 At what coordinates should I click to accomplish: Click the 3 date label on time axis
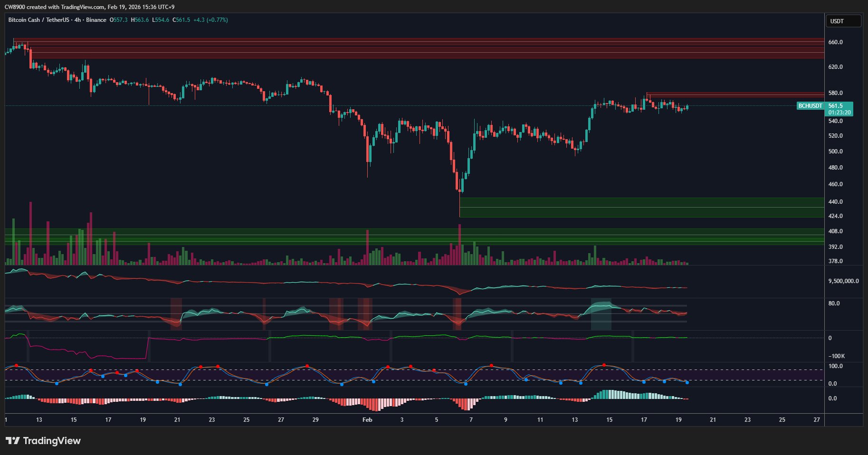402,420
